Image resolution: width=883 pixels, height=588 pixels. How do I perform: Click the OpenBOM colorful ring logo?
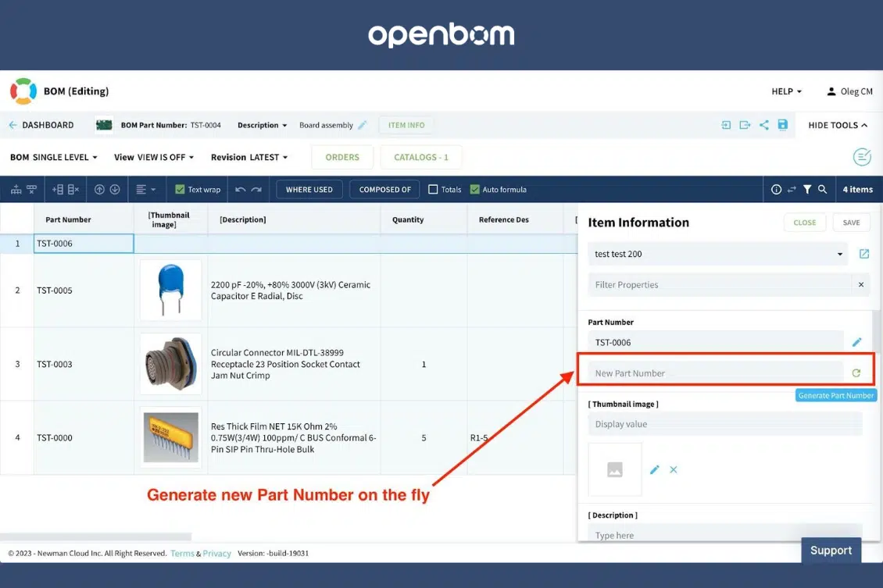coord(23,91)
